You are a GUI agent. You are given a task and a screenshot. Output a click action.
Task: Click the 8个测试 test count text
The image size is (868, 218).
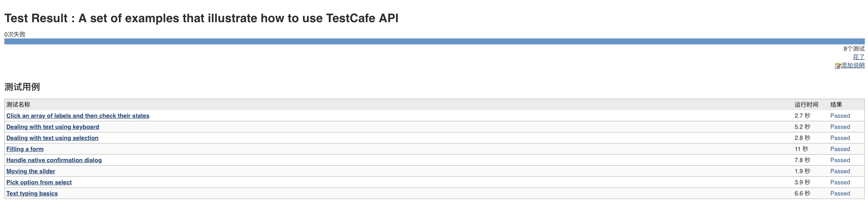pos(854,49)
